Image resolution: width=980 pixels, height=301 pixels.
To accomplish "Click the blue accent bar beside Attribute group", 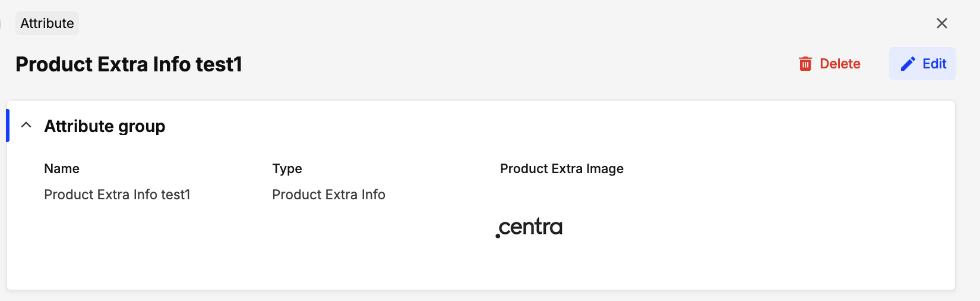I will point(8,126).
